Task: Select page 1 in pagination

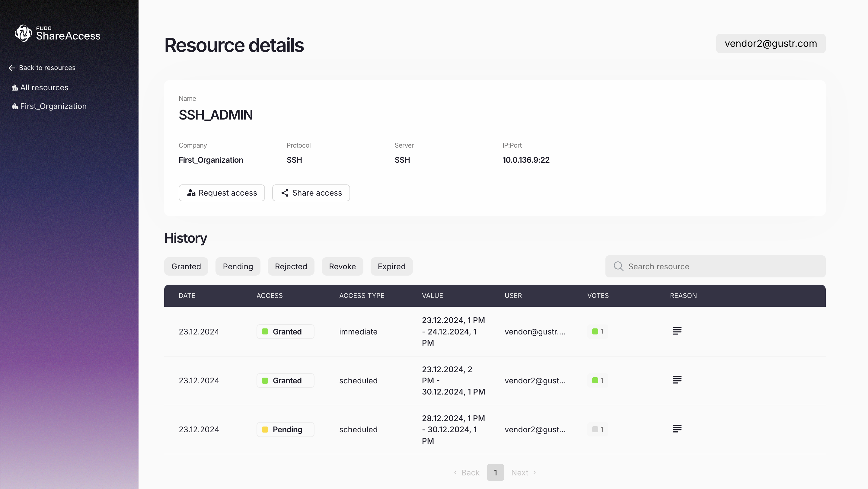Action: pyautogui.click(x=495, y=472)
